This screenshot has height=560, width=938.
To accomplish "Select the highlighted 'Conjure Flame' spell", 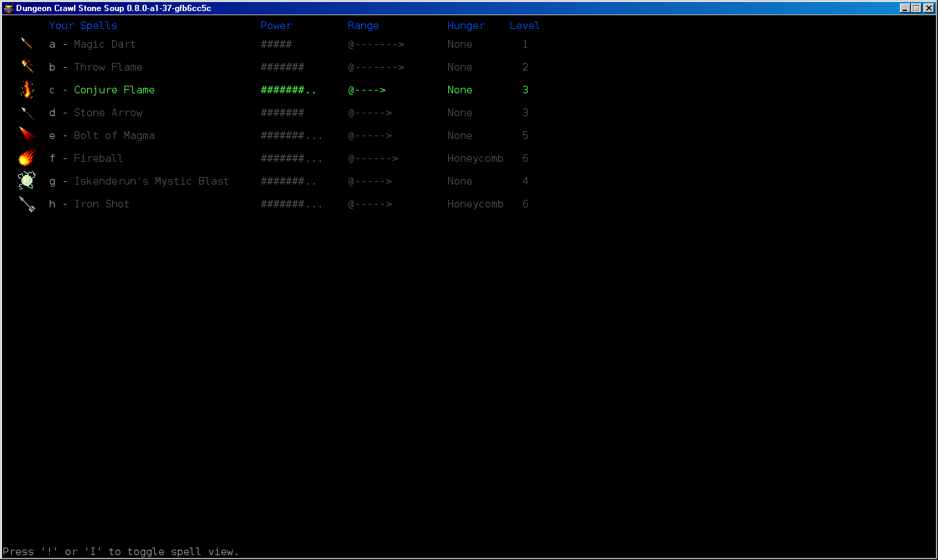I will (114, 90).
